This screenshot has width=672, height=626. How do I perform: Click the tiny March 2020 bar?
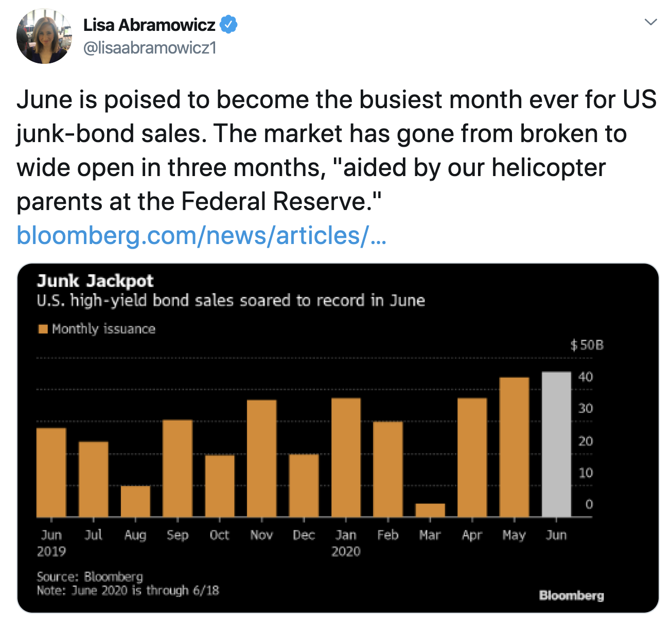(x=430, y=510)
